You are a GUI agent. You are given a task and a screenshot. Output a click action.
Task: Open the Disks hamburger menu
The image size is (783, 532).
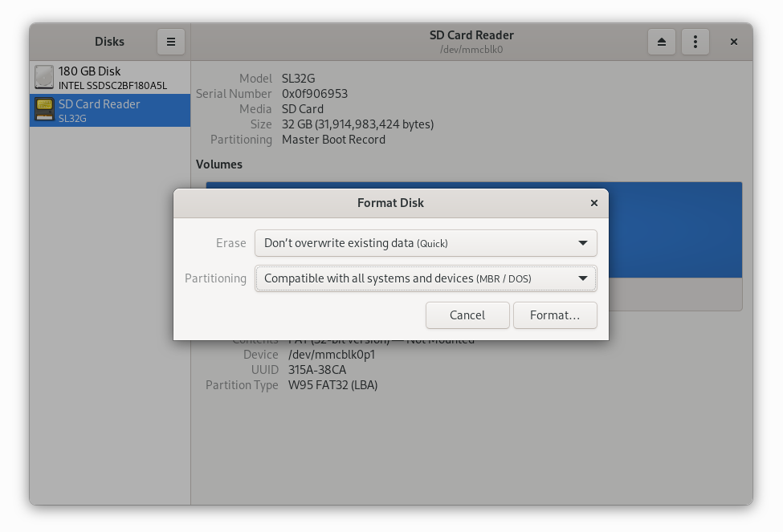pos(170,41)
